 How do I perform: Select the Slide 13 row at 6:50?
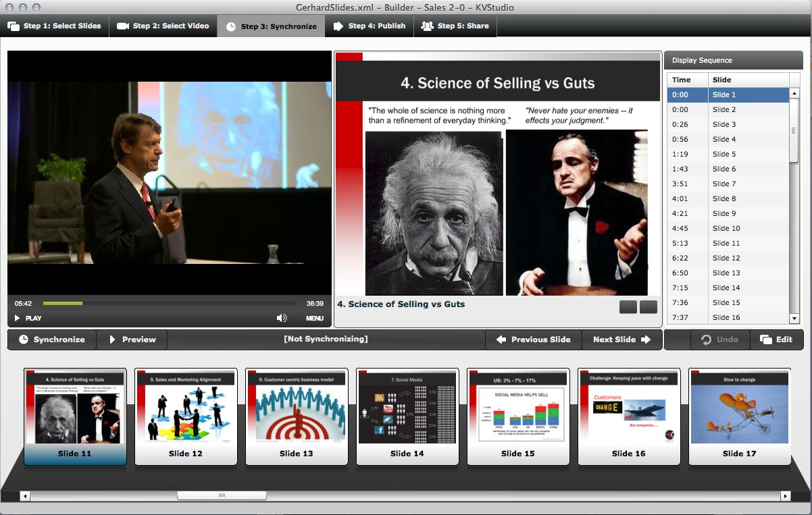(x=728, y=273)
